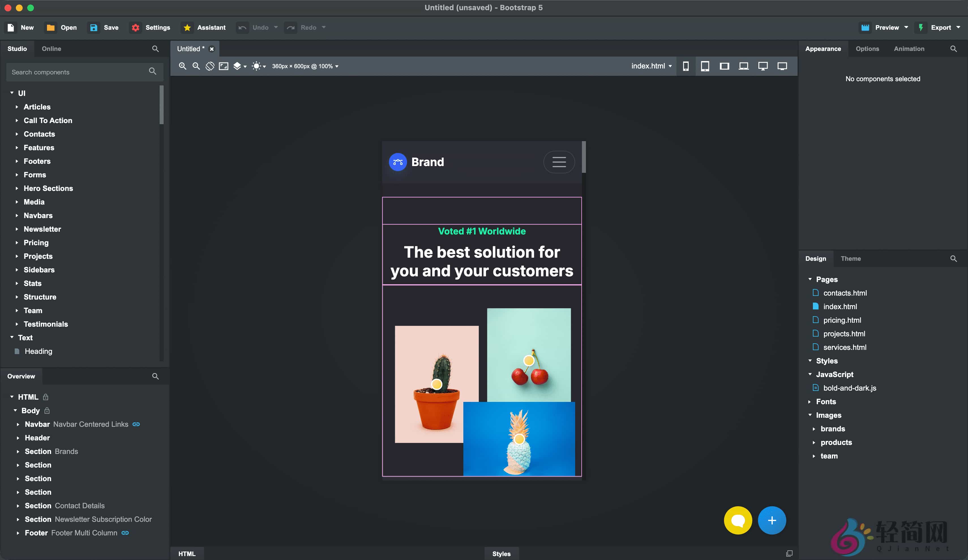968x560 pixels.
Task: Switch to the Theme tab in Design panel
Action: click(851, 258)
